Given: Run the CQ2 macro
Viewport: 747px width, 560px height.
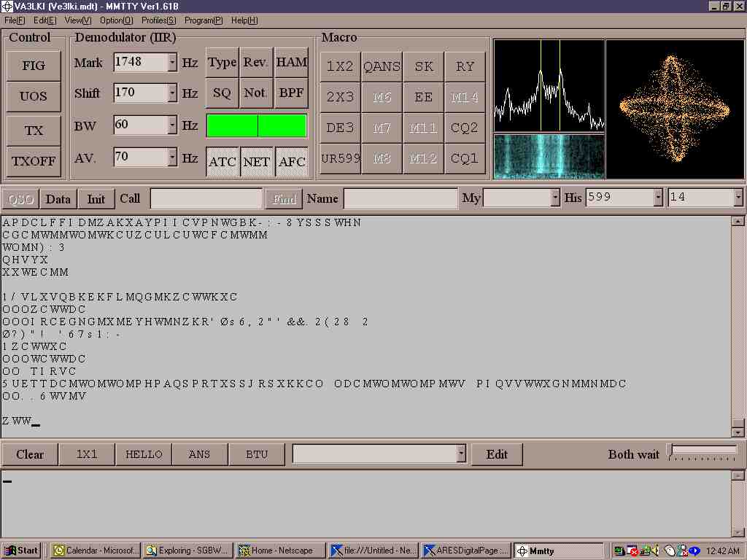Looking at the screenshot, I should 465,128.
